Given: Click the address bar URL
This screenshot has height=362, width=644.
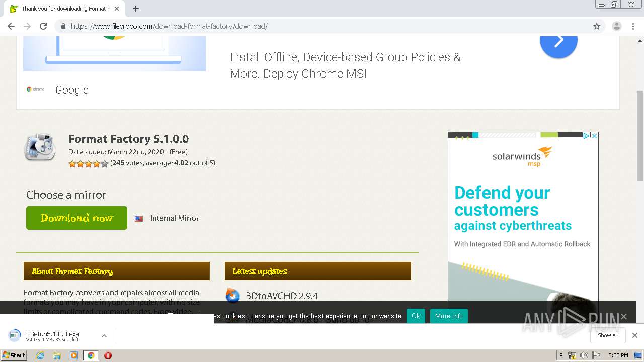Looking at the screenshot, I should (x=169, y=26).
